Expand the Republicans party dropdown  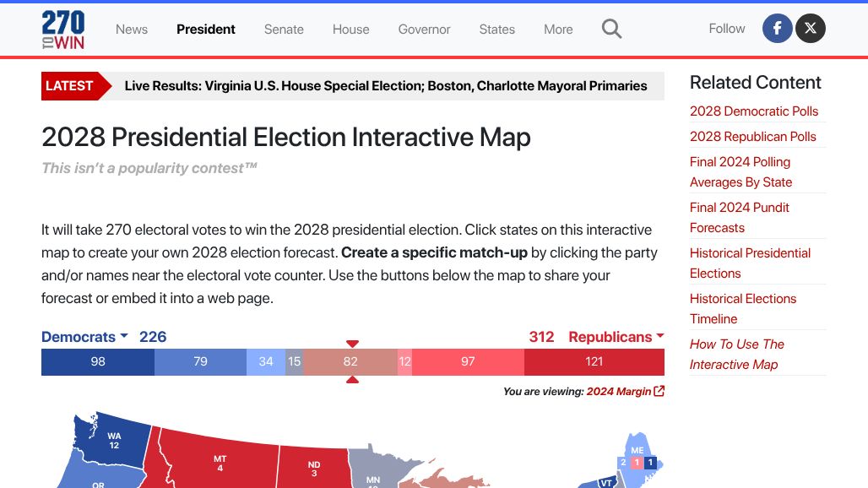tap(616, 337)
